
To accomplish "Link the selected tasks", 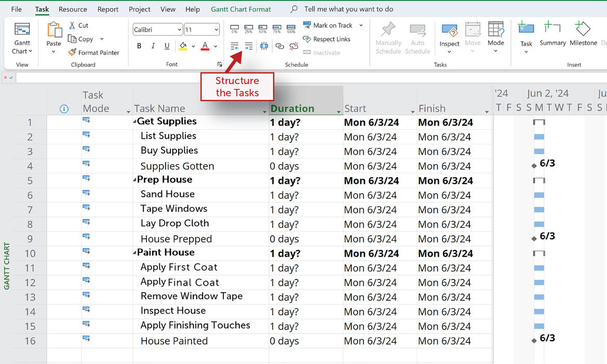I will (x=279, y=46).
